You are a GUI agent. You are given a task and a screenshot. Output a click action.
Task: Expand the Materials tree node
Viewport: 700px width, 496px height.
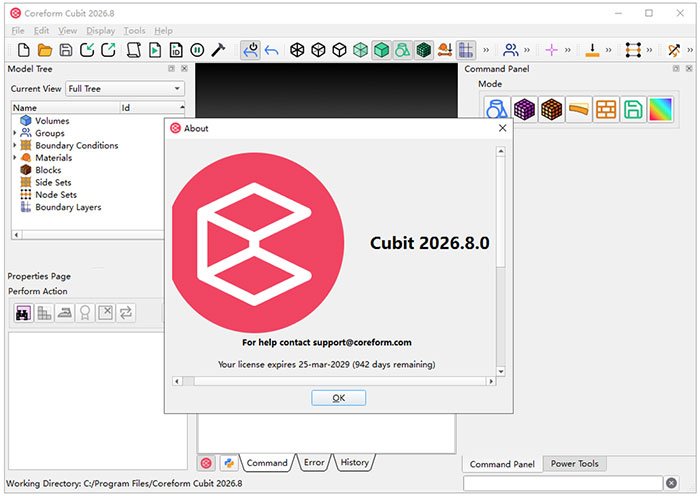tap(15, 158)
